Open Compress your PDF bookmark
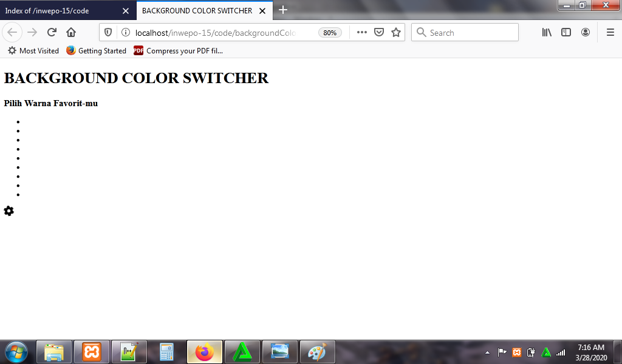The image size is (622, 364). click(179, 51)
